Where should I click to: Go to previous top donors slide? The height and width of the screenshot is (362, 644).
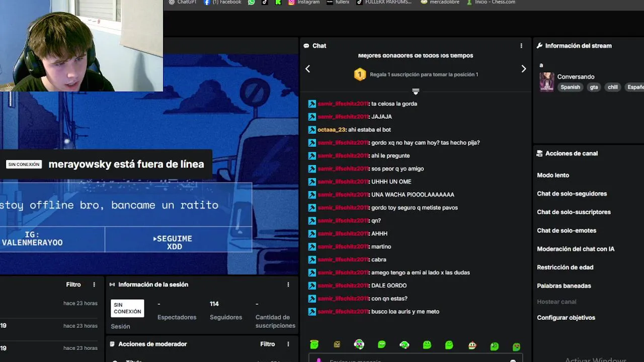click(x=308, y=69)
